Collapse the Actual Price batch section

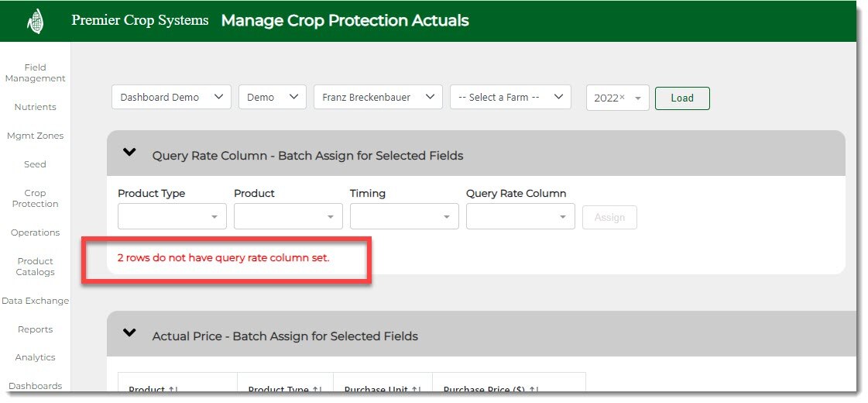(129, 334)
